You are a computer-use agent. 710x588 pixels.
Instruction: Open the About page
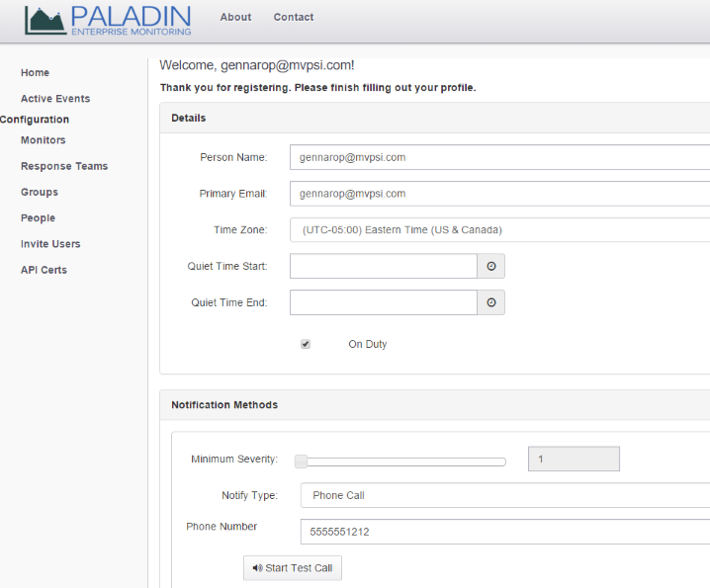click(x=235, y=17)
